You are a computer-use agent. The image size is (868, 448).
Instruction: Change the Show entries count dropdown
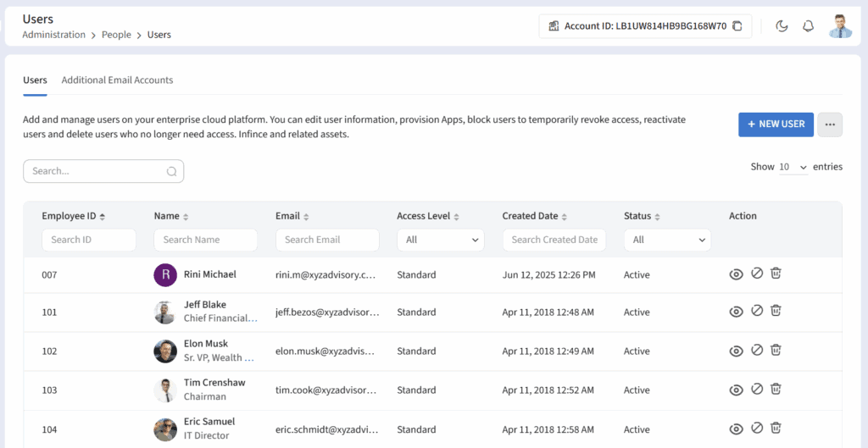[x=793, y=167]
